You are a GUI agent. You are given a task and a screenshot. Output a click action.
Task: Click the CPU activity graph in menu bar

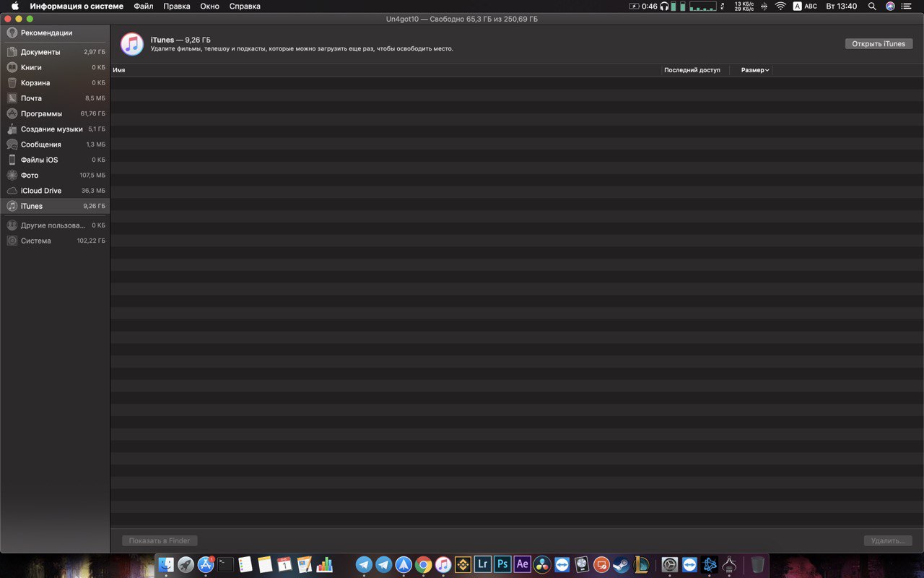tap(702, 6)
